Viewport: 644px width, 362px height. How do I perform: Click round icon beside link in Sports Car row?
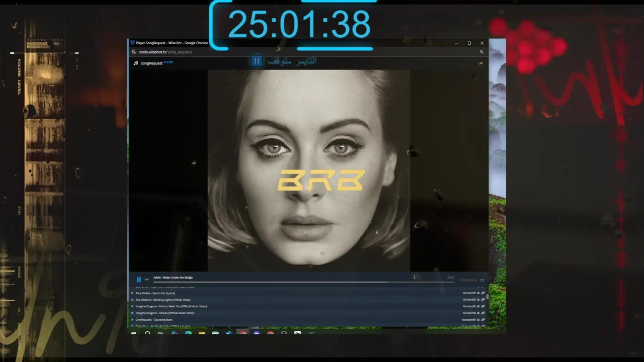478,293
